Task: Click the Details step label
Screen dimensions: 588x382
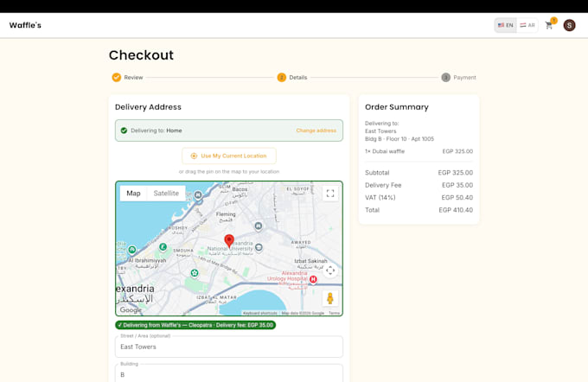Action: coord(298,78)
